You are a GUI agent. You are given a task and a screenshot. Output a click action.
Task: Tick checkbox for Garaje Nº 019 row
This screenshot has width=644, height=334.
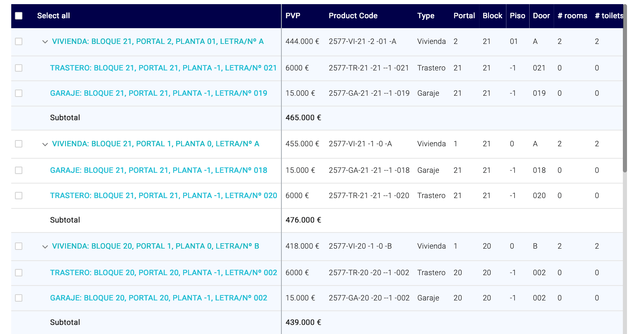tap(19, 93)
